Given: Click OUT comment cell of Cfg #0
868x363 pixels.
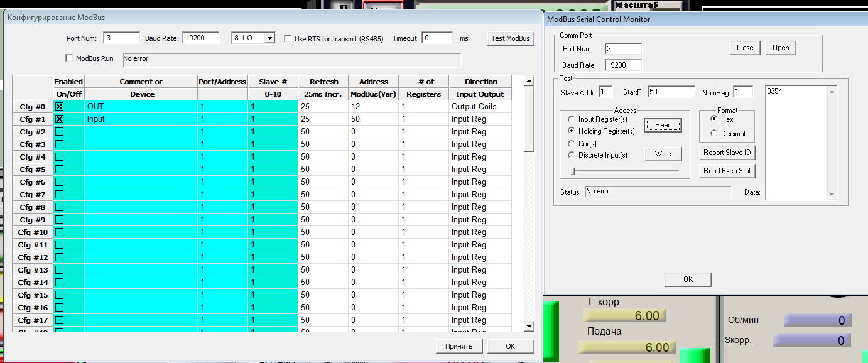Looking at the screenshot, I should pos(141,107).
